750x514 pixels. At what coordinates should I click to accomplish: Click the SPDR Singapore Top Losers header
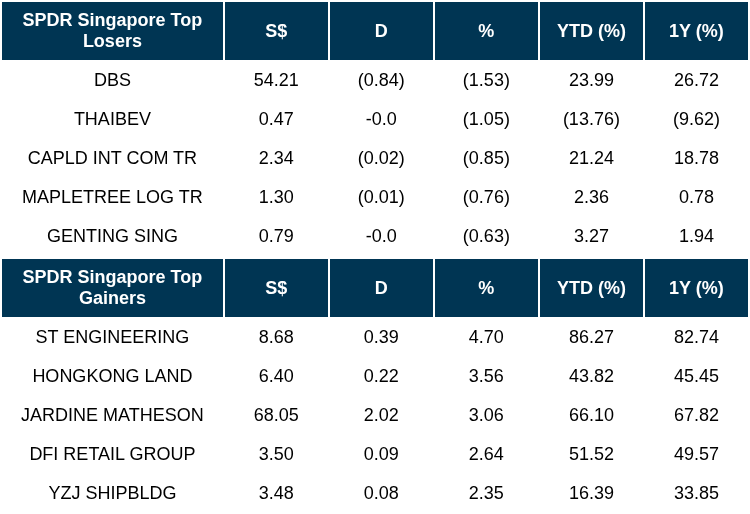click(112, 31)
